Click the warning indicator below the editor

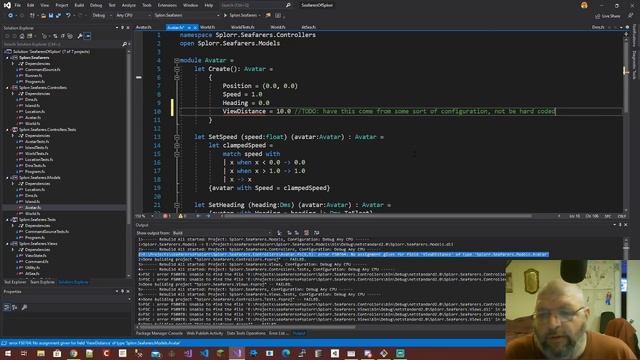coord(182,216)
